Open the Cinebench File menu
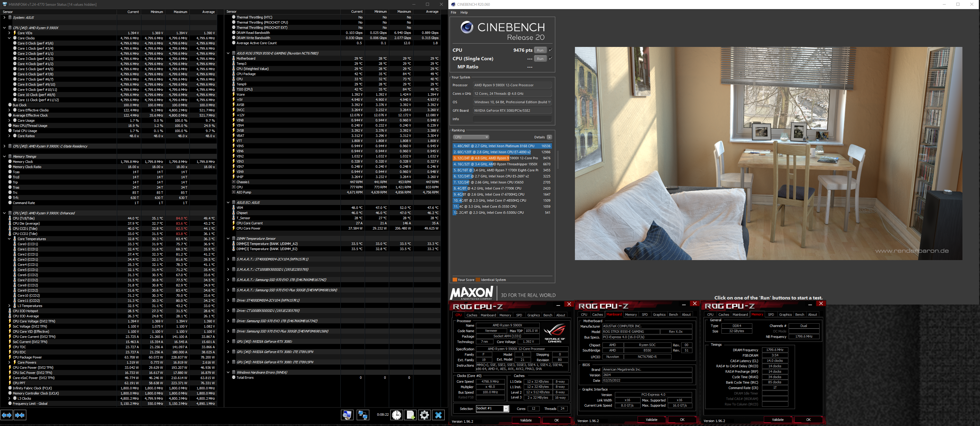The image size is (980, 426). tap(454, 12)
